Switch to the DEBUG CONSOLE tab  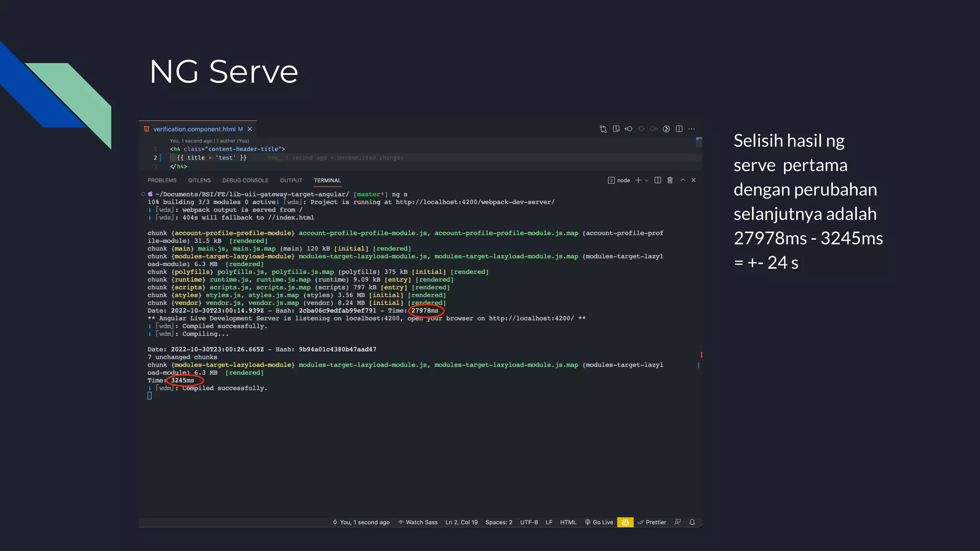click(245, 180)
